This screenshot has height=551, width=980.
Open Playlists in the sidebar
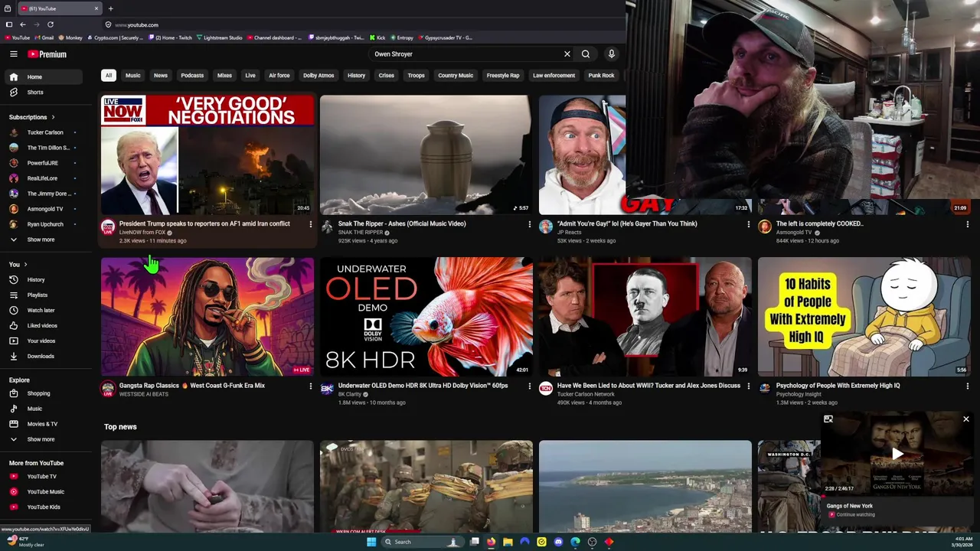43,295
